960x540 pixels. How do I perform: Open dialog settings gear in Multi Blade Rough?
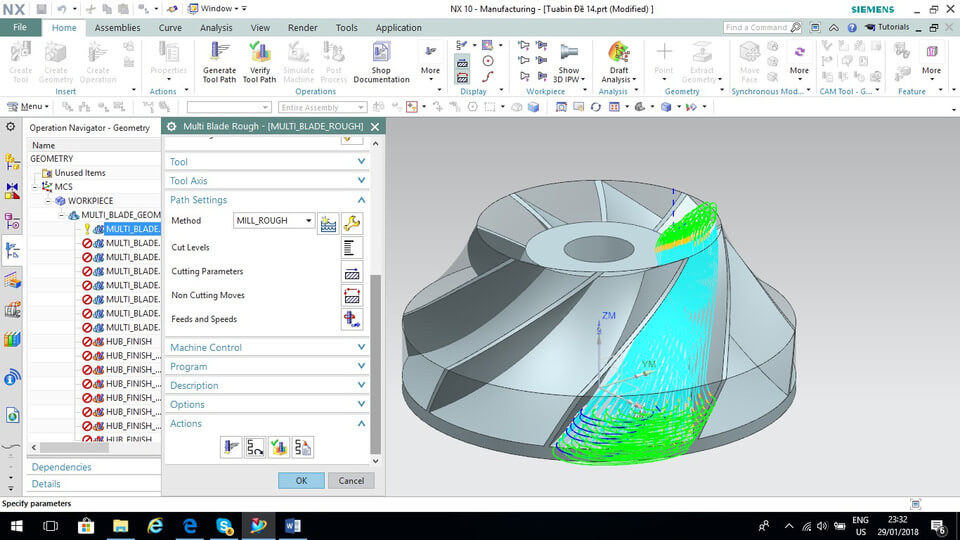[x=171, y=126]
